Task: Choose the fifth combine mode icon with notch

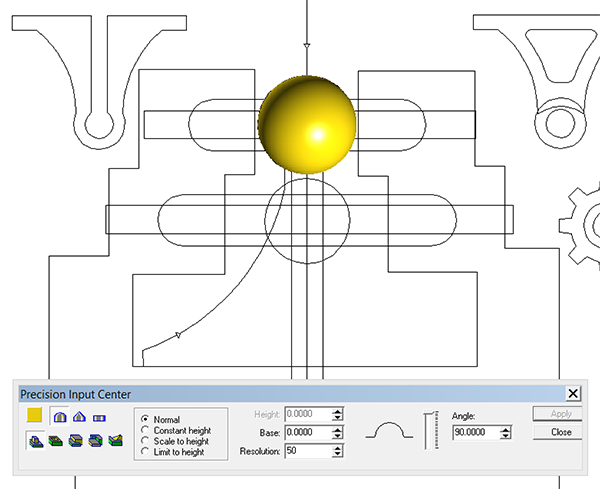Action: pyautogui.click(x=116, y=441)
